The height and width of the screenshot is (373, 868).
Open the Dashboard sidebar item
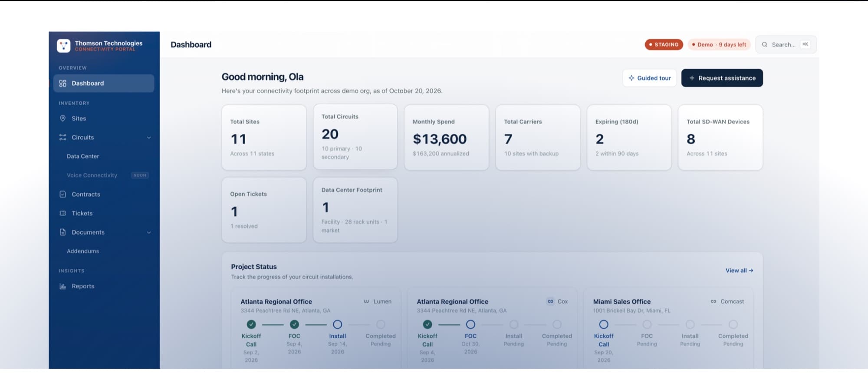point(104,83)
